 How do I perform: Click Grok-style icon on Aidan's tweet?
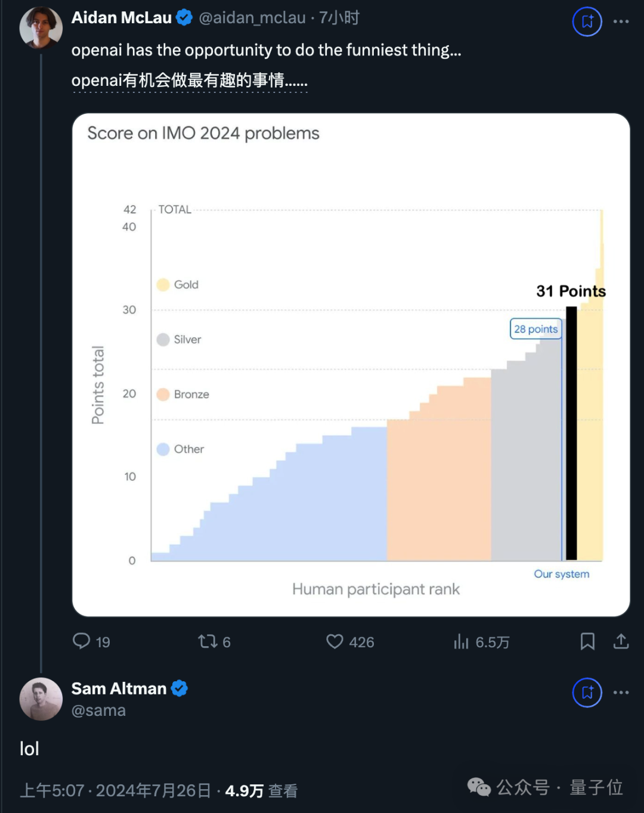click(587, 21)
